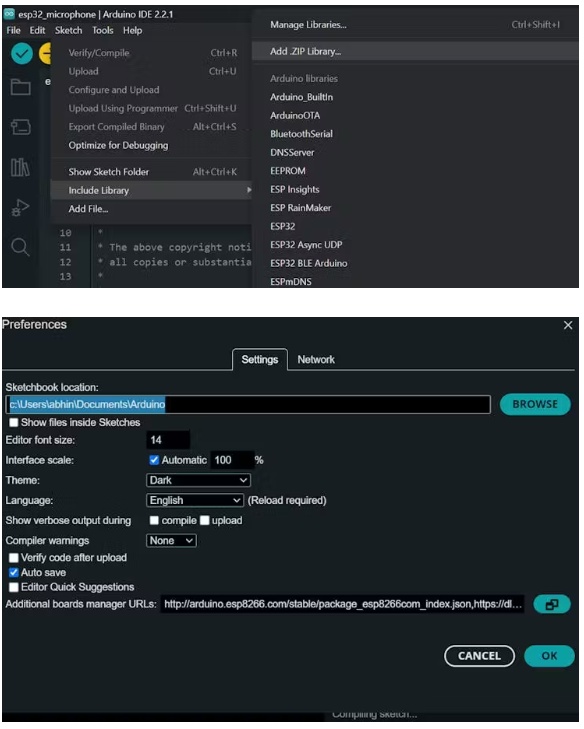Open the Debug sidebar icon
The height and width of the screenshot is (729, 584).
point(20,207)
